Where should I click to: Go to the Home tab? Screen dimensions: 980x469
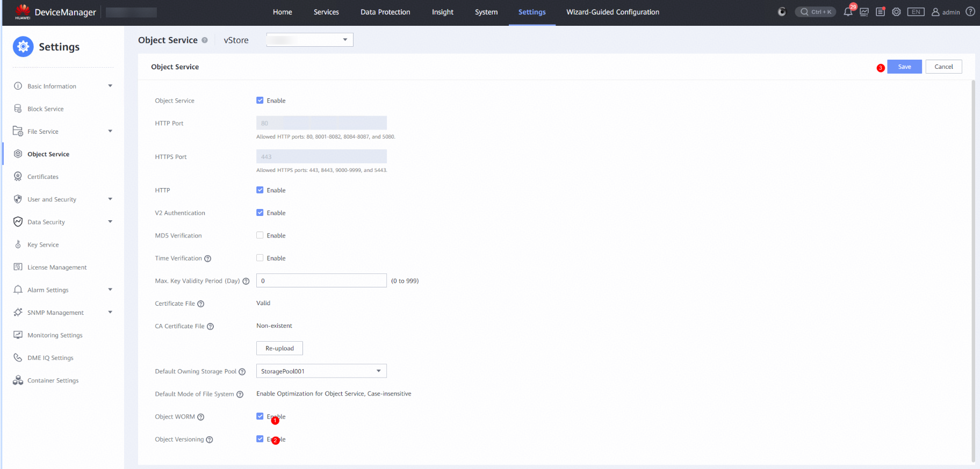tap(283, 12)
